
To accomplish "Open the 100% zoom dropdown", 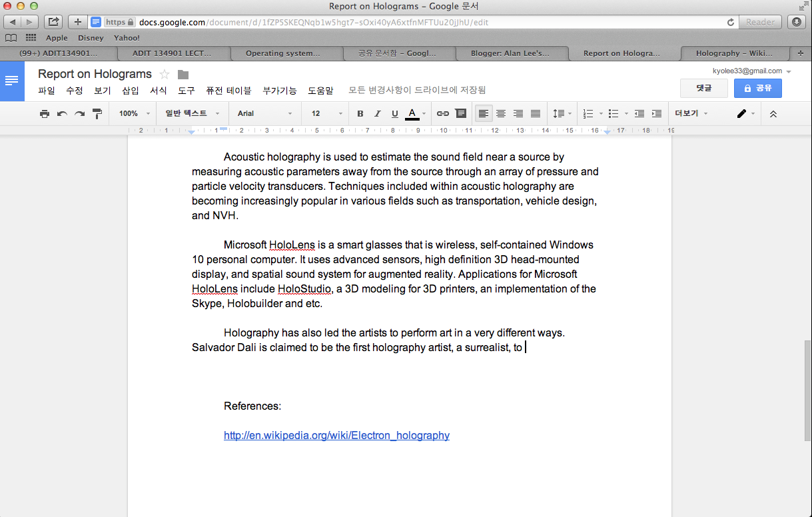I will (133, 114).
